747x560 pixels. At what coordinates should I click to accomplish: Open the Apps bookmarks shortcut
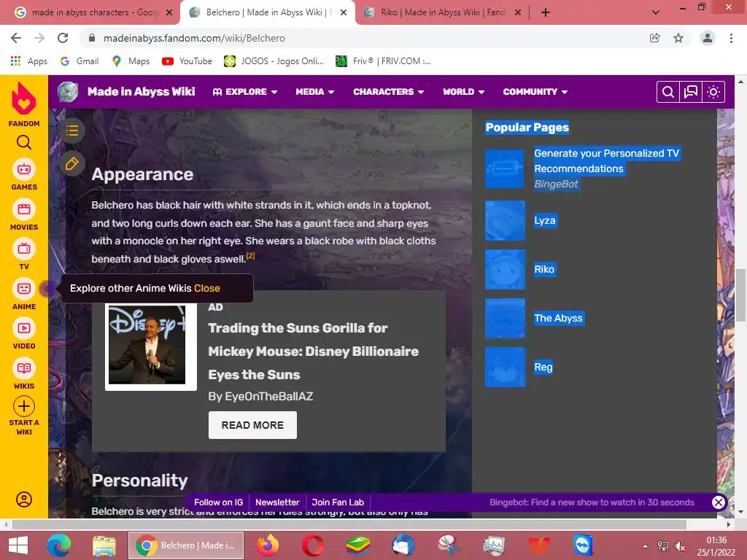click(29, 61)
